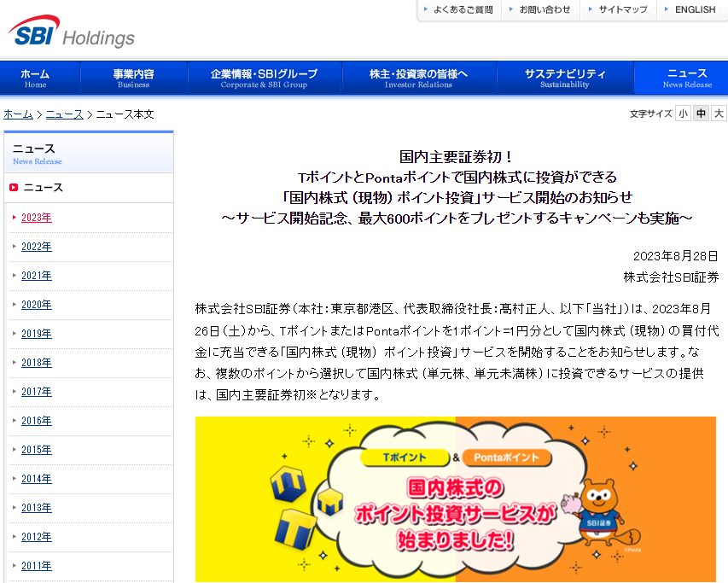Click the date 2023年8月28日
The width and height of the screenshot is (728, 583).
point(676,256)
